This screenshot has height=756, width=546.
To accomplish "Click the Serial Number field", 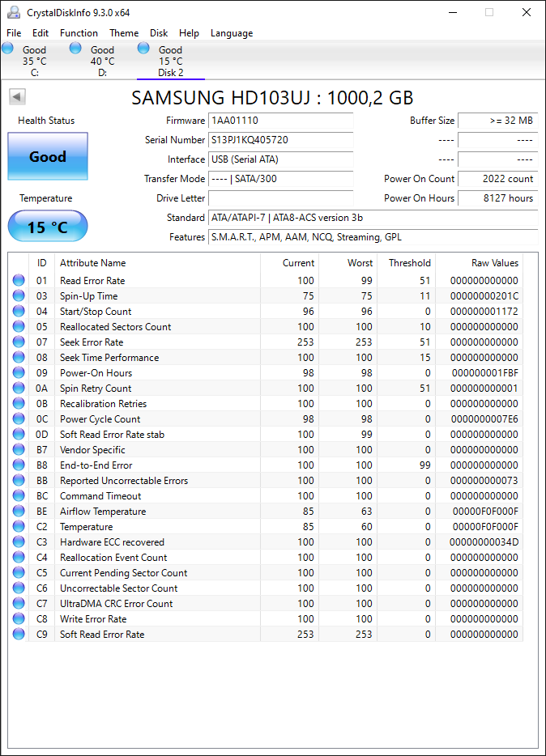I will tap(281, 140).
